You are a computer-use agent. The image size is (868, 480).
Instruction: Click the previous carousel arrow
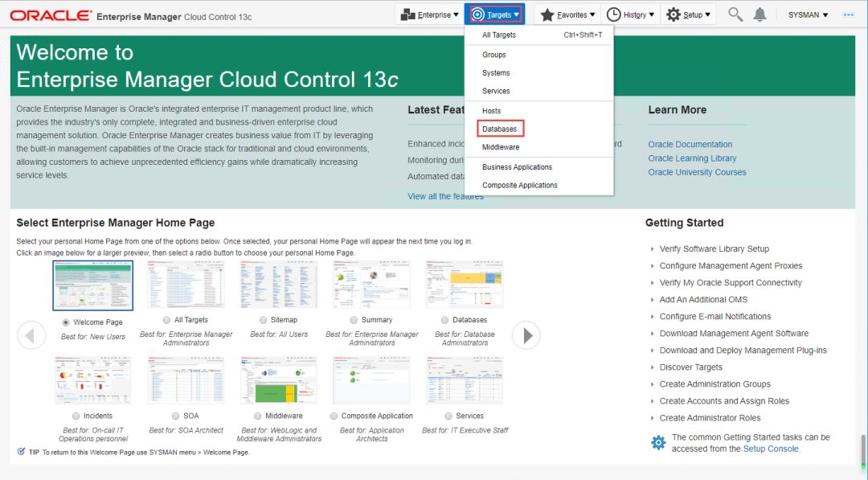click(x=31, y=335)
